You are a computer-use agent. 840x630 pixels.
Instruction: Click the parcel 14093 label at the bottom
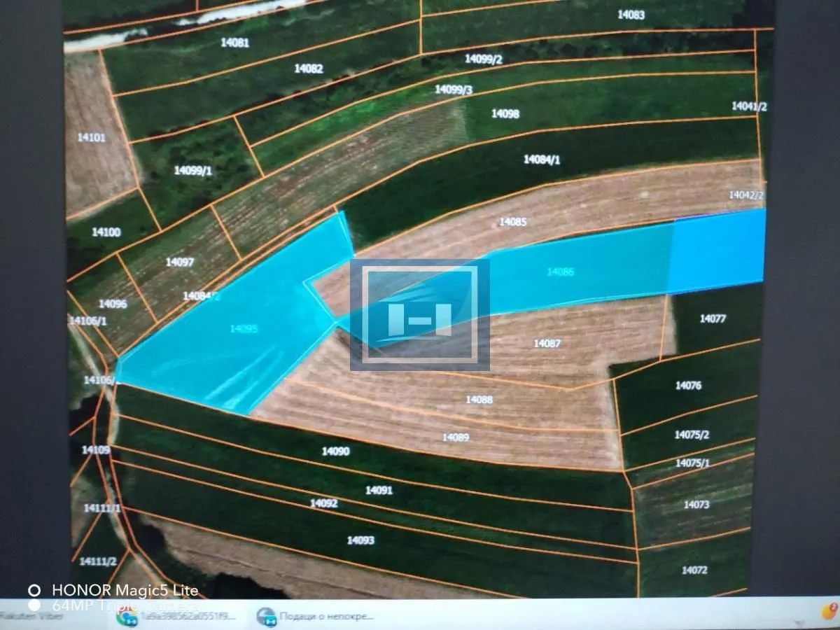tap(360, 540)
